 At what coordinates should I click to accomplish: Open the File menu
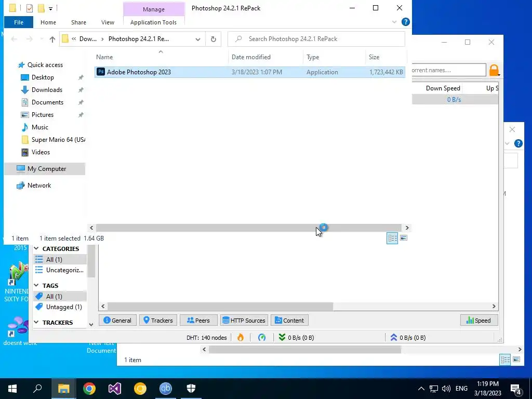[19, 22]
